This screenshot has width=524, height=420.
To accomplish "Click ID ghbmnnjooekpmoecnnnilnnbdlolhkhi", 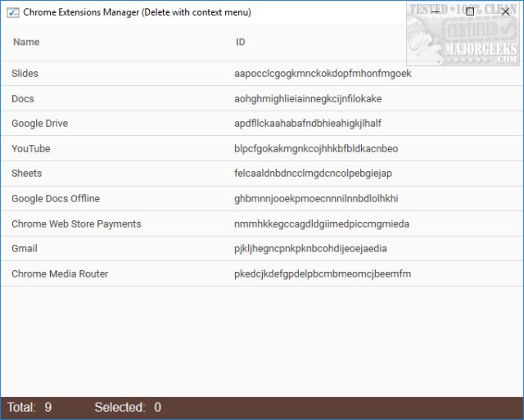I will point(316,198).
